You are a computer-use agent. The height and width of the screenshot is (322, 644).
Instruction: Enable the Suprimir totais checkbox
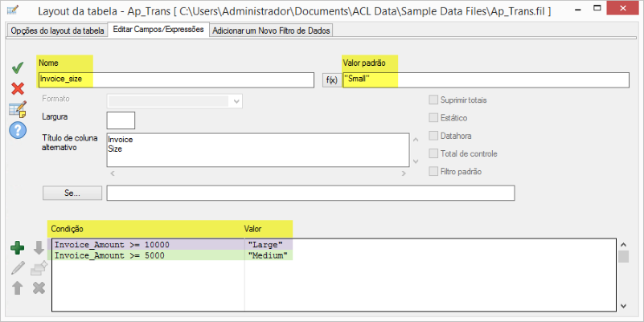pos(434,100)
